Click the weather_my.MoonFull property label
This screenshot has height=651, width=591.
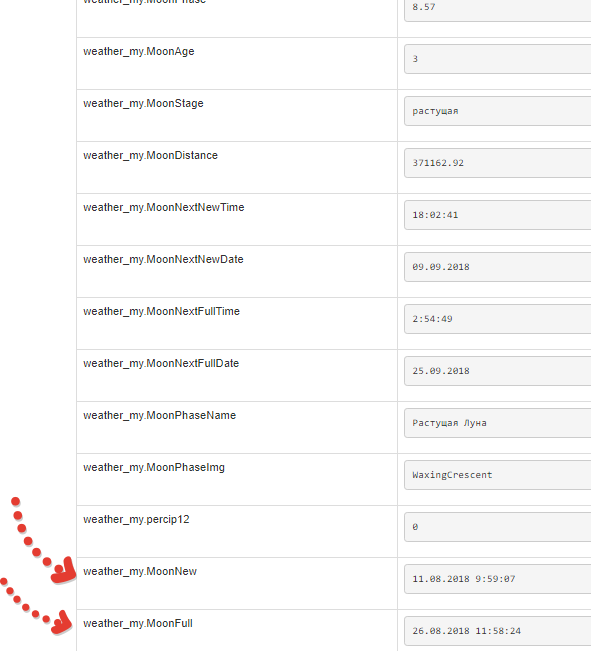pos(138,623)
